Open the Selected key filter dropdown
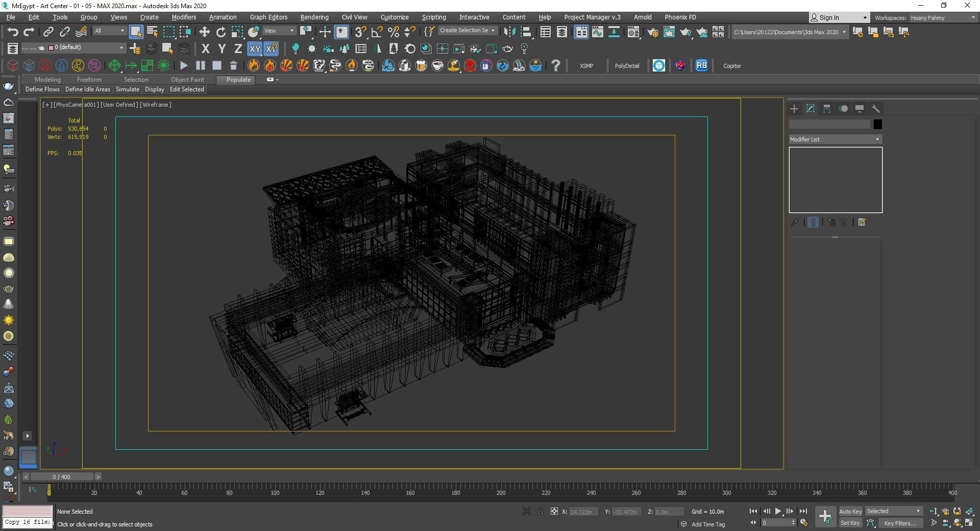980x531 pixels. [x=893, y=511]
